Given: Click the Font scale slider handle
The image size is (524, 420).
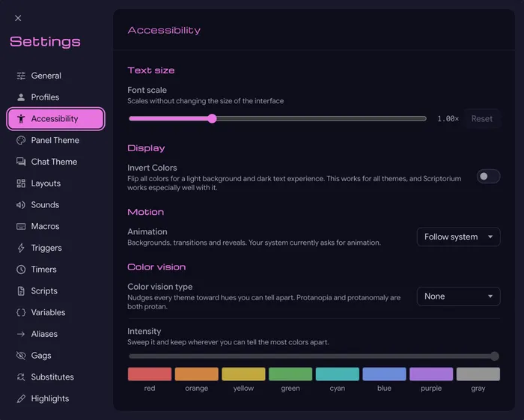Looking at the screenshot, I should tap(212, 118).
